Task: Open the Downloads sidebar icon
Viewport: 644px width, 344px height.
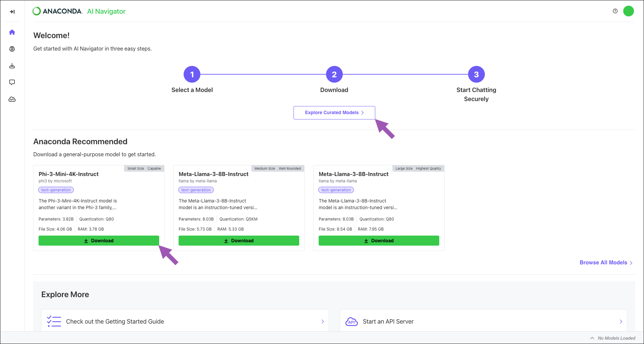Action: [x=12, y=66]
